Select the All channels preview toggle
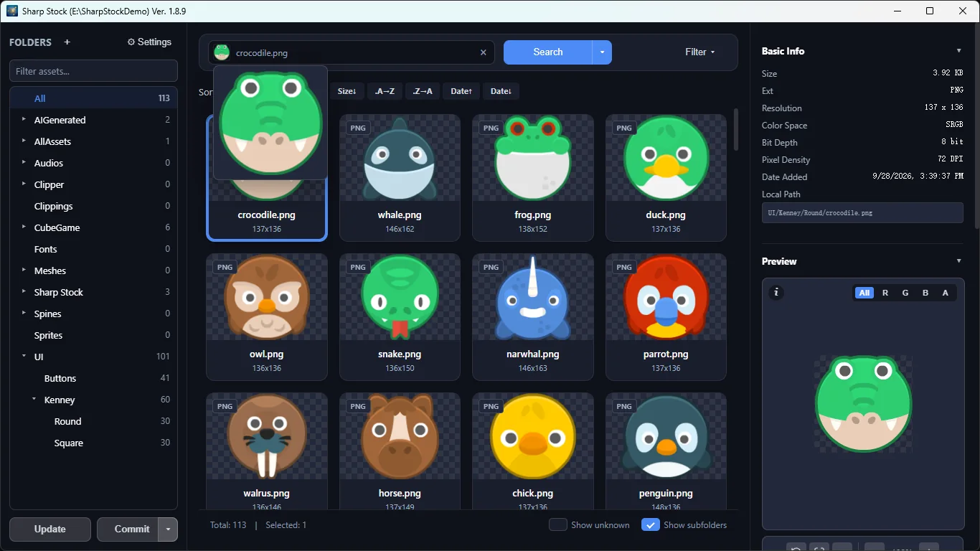Viewport: 980px width, 551px height. pyautogui.click(x=864, y=293)
